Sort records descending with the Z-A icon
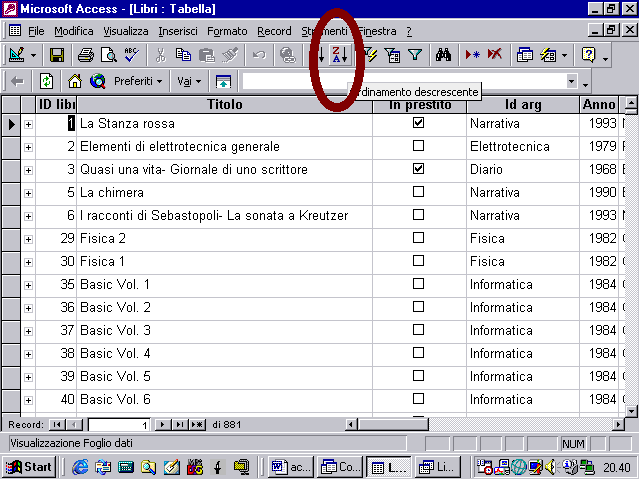The image size is (639, 479). click(340, 55)
